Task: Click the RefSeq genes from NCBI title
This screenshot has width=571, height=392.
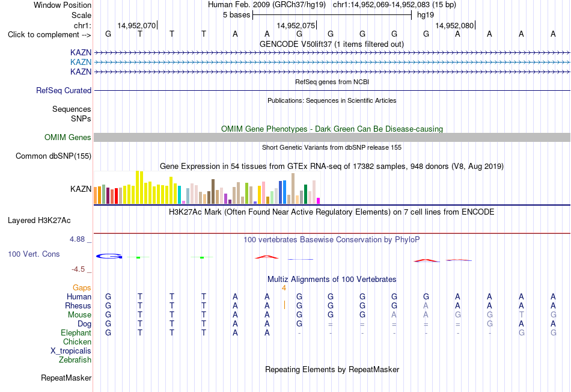Action: 332,82
